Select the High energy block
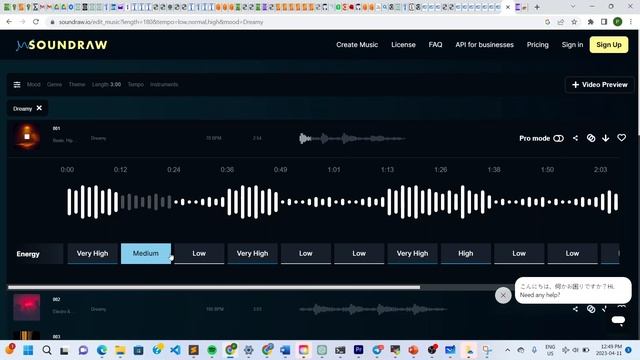640x360 pixels. (465, 253)
